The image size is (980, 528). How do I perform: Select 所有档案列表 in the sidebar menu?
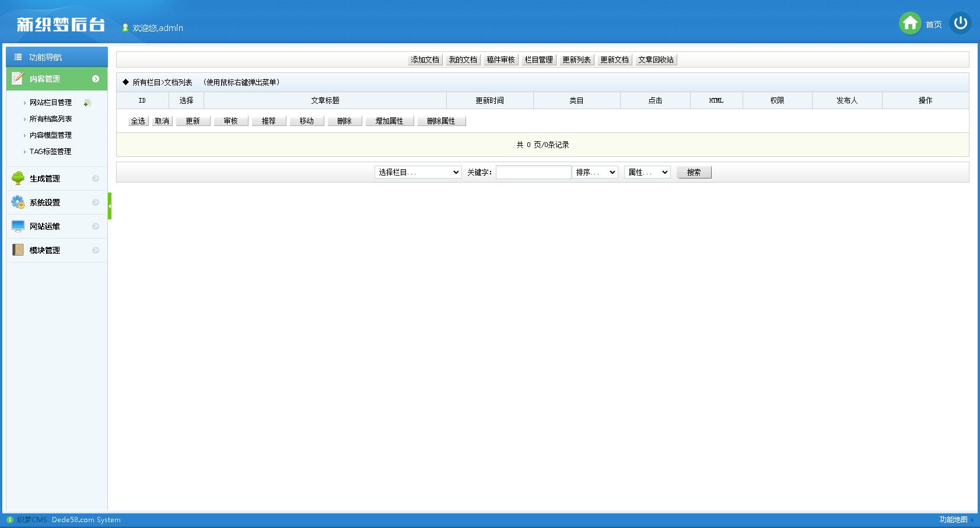tap(50, 118)
